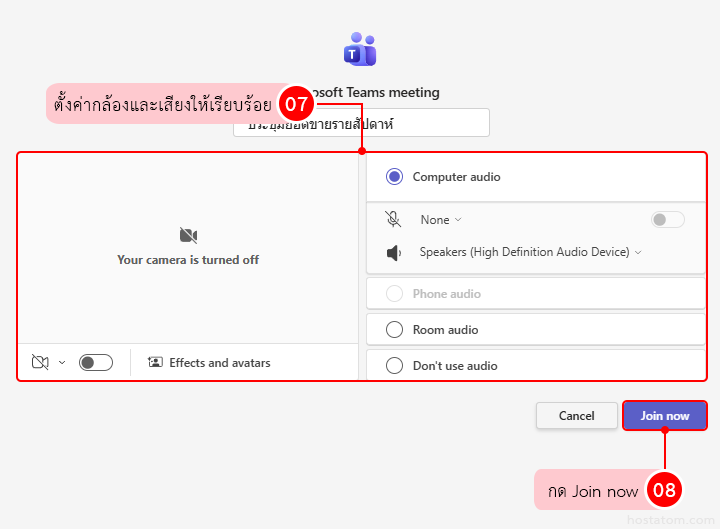
Task: Select the Computer audio radio button
Action: click(x=394, y=177)
